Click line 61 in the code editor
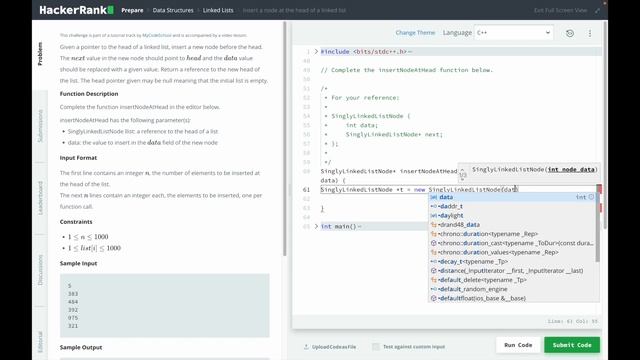The width and height of the screenshot is (640, 360). tap(457, 189)
